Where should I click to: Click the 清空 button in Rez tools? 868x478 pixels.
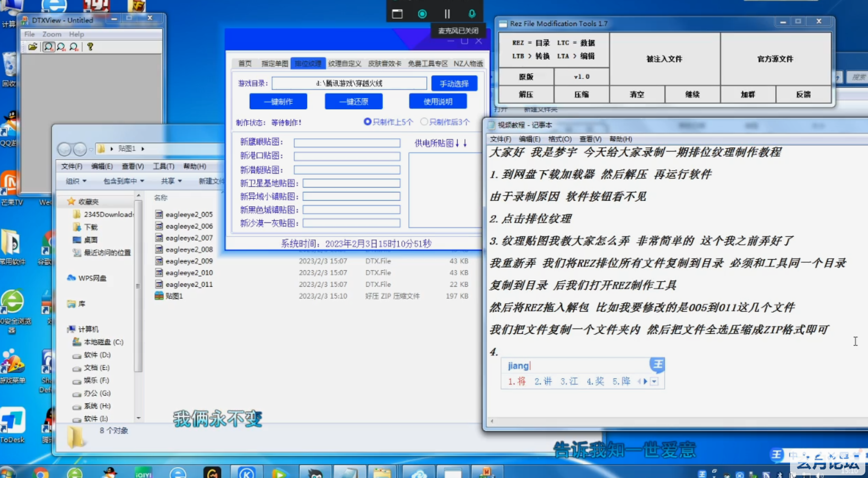(x=637, y=94)
